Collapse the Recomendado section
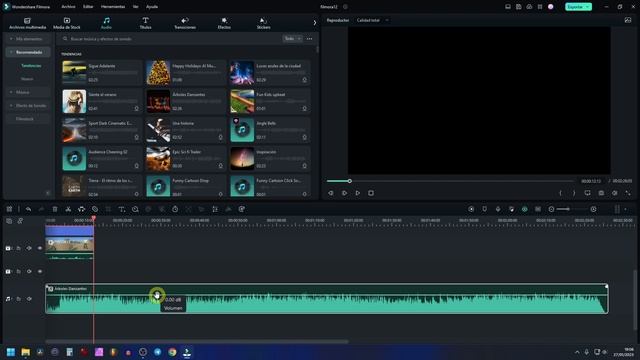This screenshot has width=640, height=360. click(x=28, y=52)
